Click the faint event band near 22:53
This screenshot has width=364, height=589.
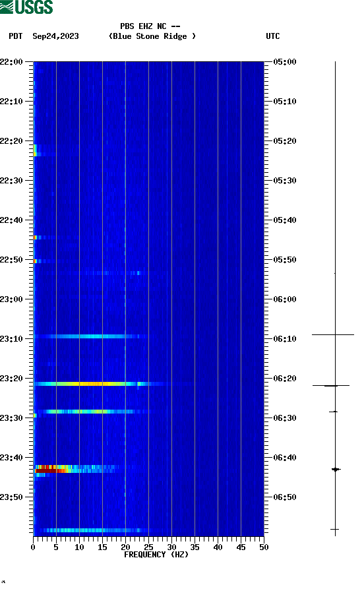(113, 273)
